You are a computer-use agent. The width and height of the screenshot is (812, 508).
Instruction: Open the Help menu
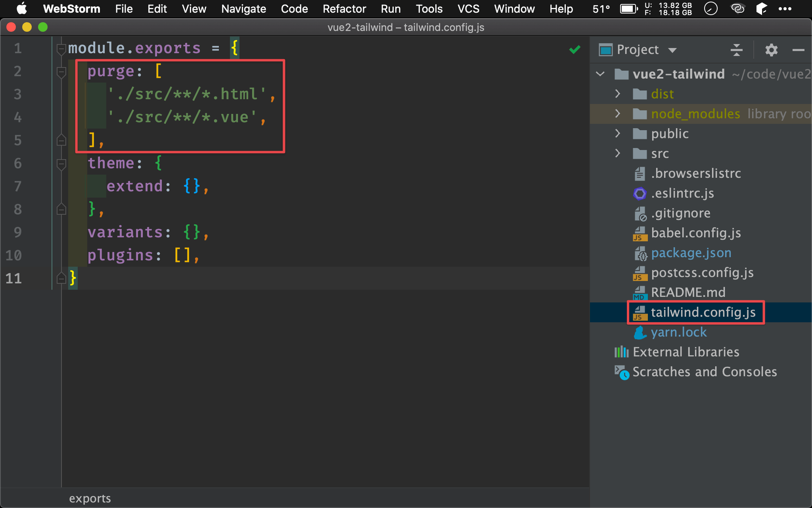561,9
